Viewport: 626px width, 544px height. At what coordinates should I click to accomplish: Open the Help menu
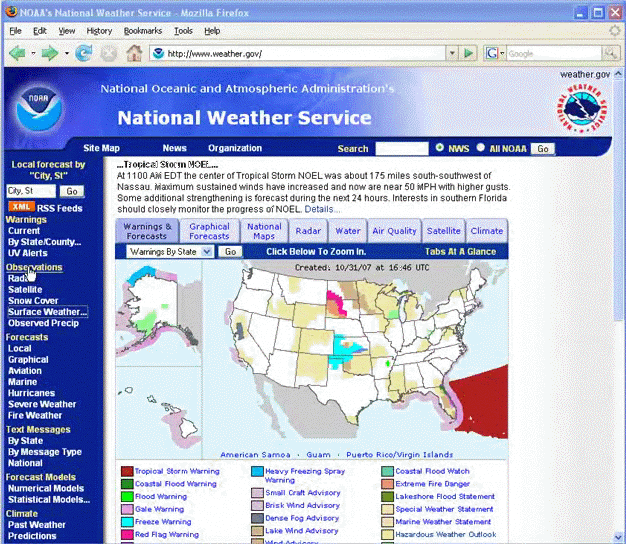(x=212, y=31)
